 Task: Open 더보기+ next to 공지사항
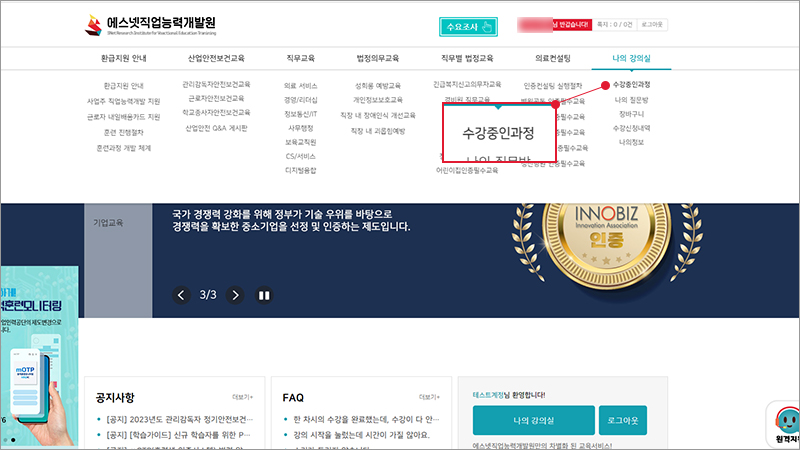click(242, 397)
